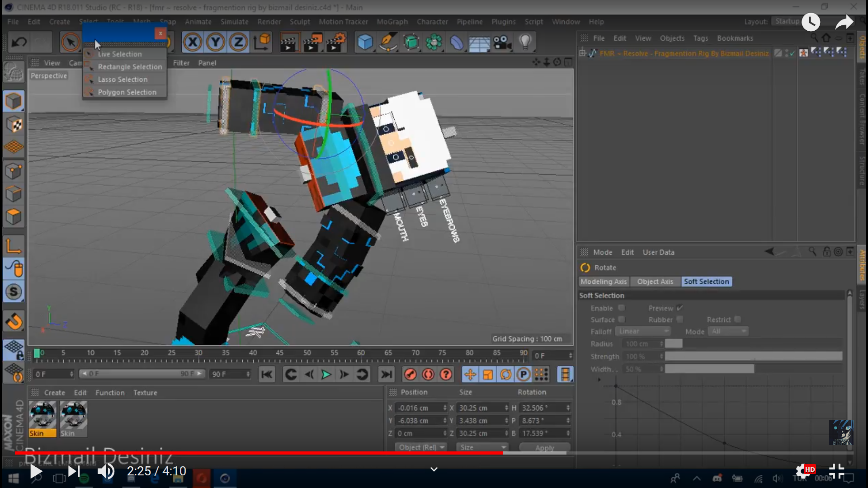Open Bookmarks in Object Manager
The image size is (868, 488).
(x=735, y=38)
